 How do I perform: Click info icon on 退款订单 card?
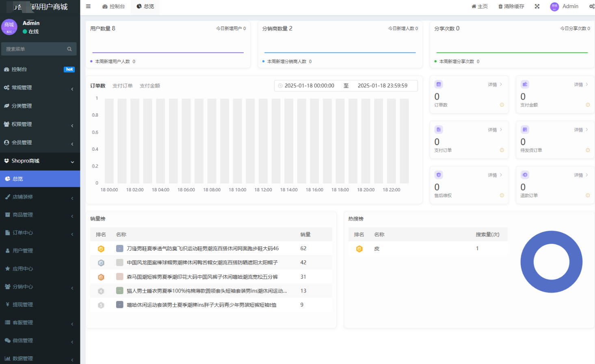click(588, 195)
